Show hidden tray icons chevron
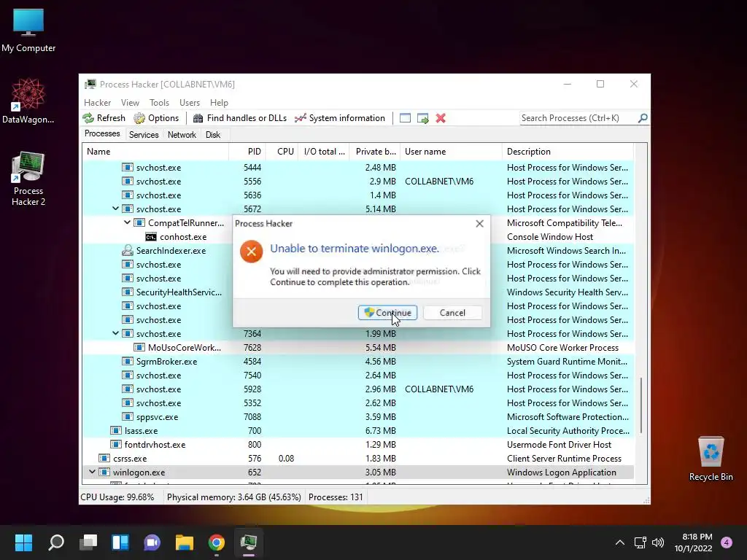Screen dimensions: 747x560 point(620,542)
